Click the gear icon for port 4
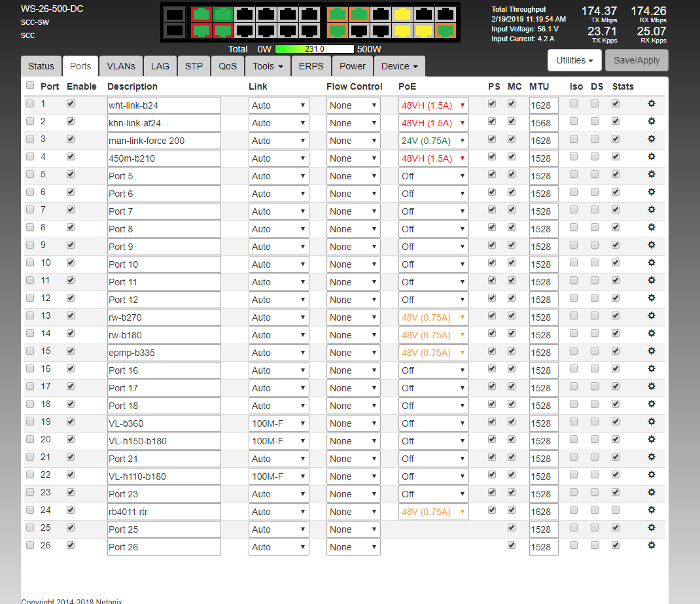The image size is (700, 604). [651, 156]
